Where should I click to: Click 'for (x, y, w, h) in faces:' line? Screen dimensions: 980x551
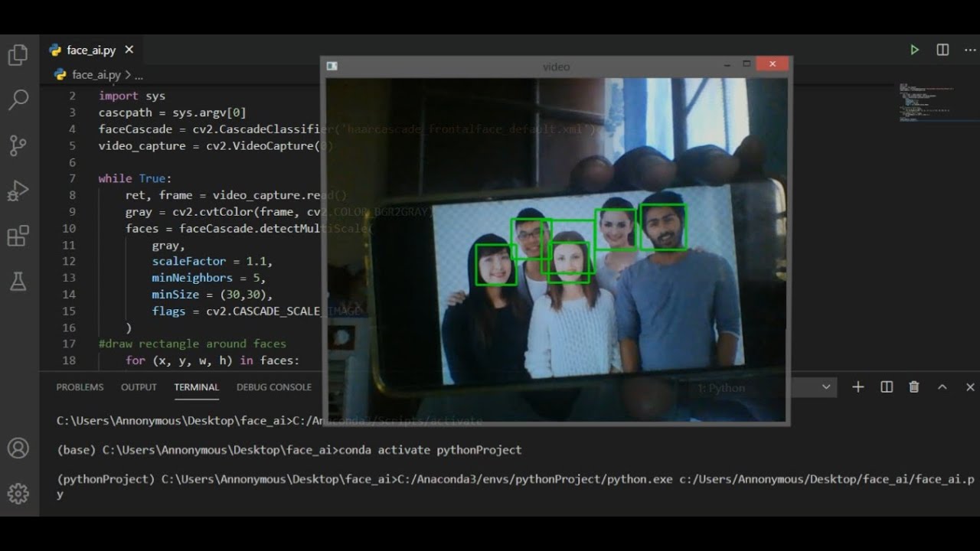click(213, 360)
